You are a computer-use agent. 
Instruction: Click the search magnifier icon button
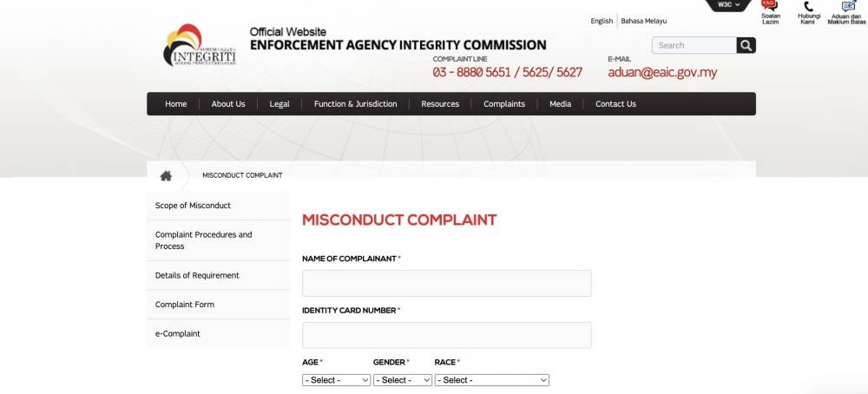coord(746,45)
